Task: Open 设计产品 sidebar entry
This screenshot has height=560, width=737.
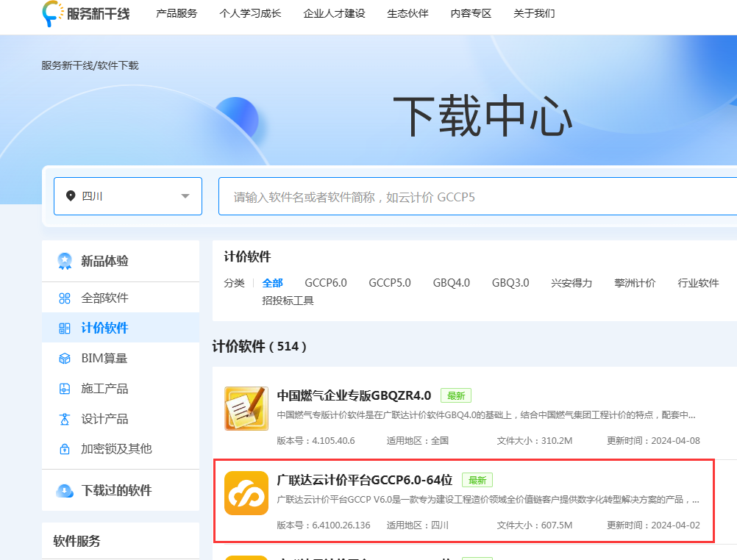Action: 121,419
